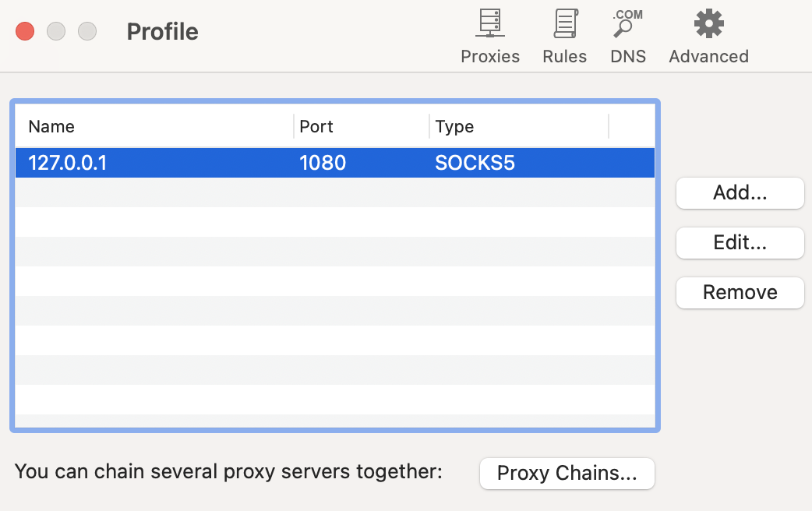Click the SOCKS5 type cell
This screenshot has width=812, height=511.
475,163
